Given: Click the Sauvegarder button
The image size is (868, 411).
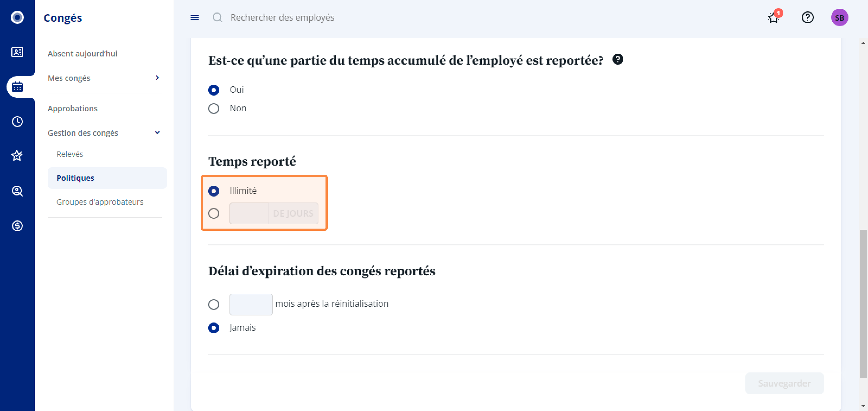Looking at the screenshot, I should (x=784, y=383).
